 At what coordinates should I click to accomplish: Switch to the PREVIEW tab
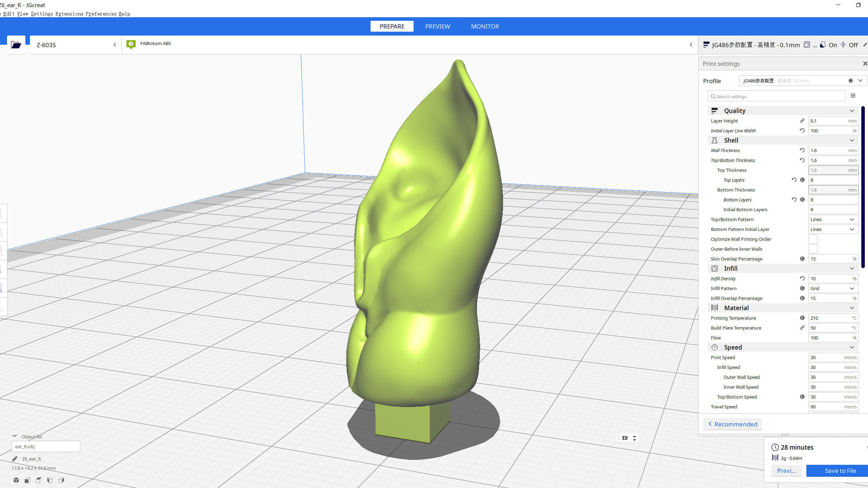click(437, 26)
